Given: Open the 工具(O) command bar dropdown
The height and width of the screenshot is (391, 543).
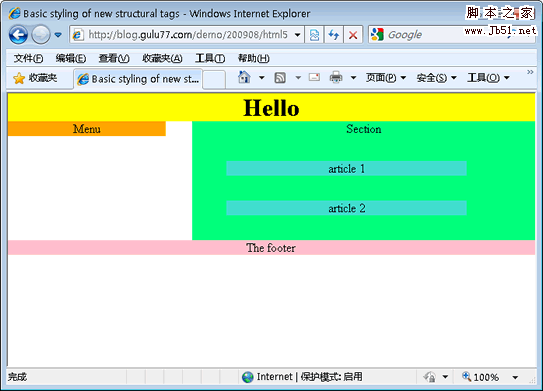Looking at the screenshot, I should 488,78.
